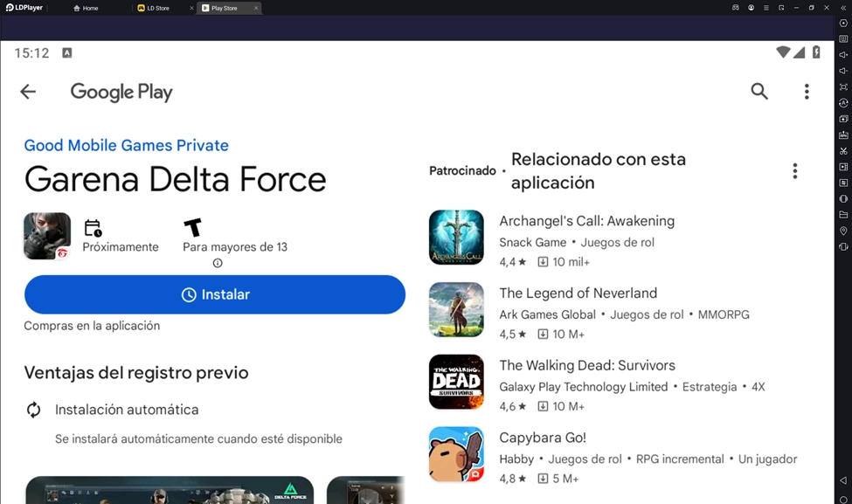
Task: Open the virtual location pin icon
Action: click(843, 231)
